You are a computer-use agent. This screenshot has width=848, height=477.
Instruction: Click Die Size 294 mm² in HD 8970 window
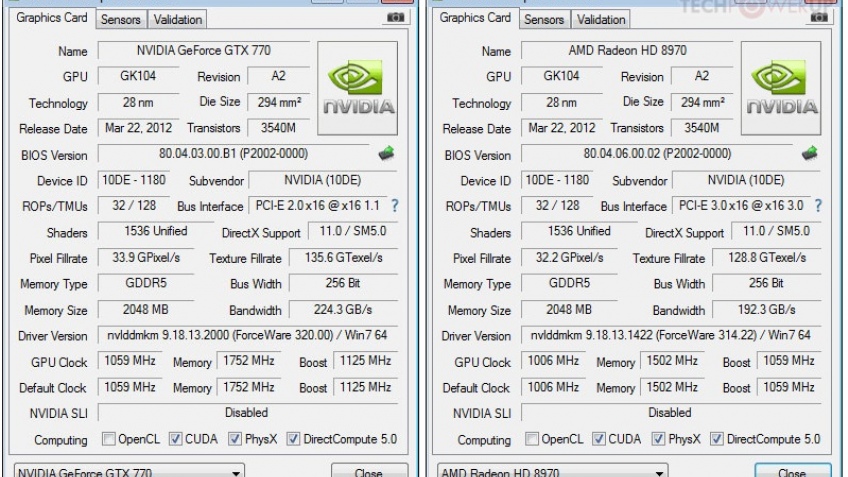702,102
